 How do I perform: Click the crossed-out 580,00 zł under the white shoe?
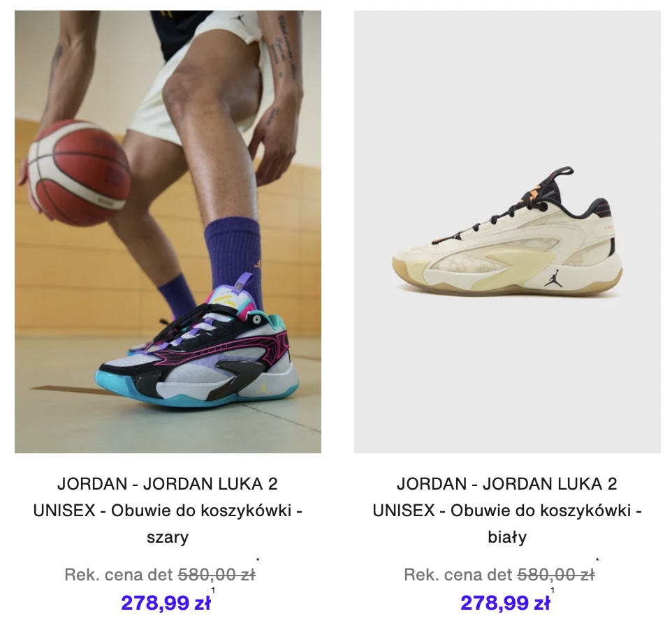[x=556, y=574]
